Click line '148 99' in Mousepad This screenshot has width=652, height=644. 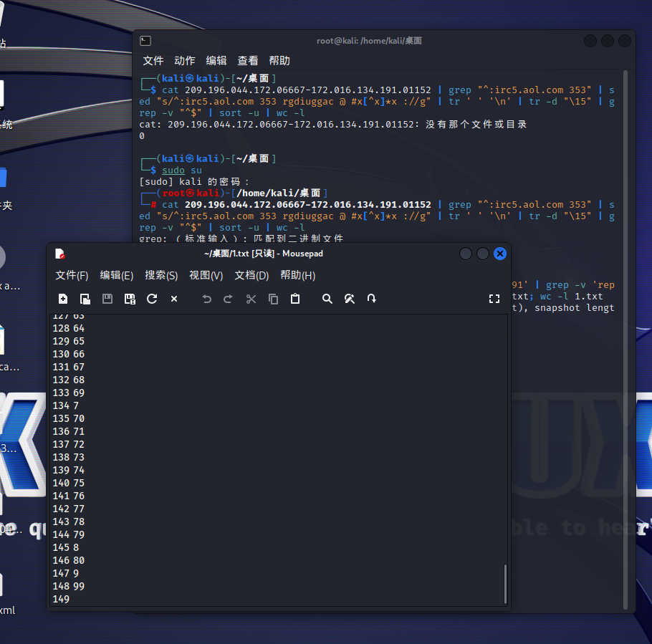tap(69, 586)
